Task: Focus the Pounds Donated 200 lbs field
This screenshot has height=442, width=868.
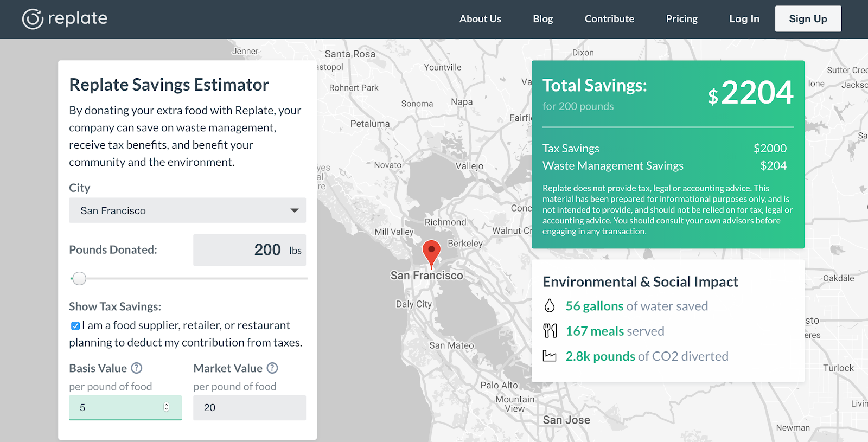Action: pyautogui.click(x=250, y=250)
